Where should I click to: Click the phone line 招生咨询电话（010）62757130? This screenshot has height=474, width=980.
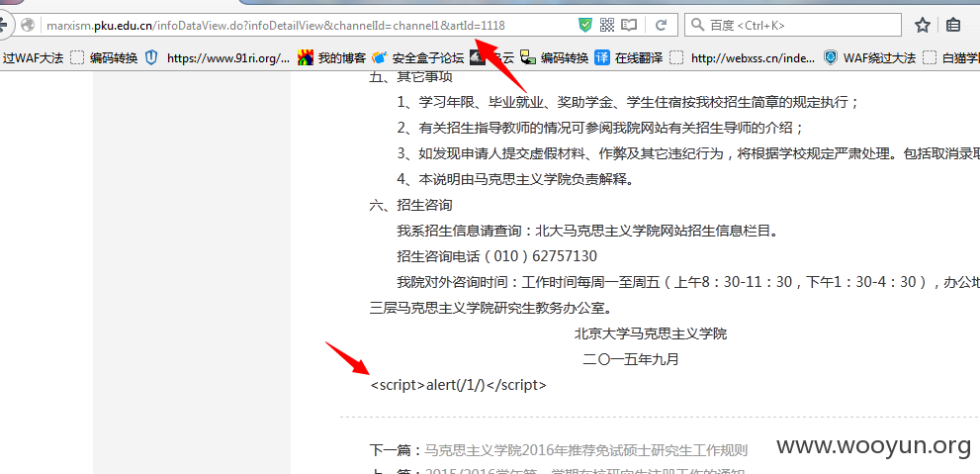496,256
